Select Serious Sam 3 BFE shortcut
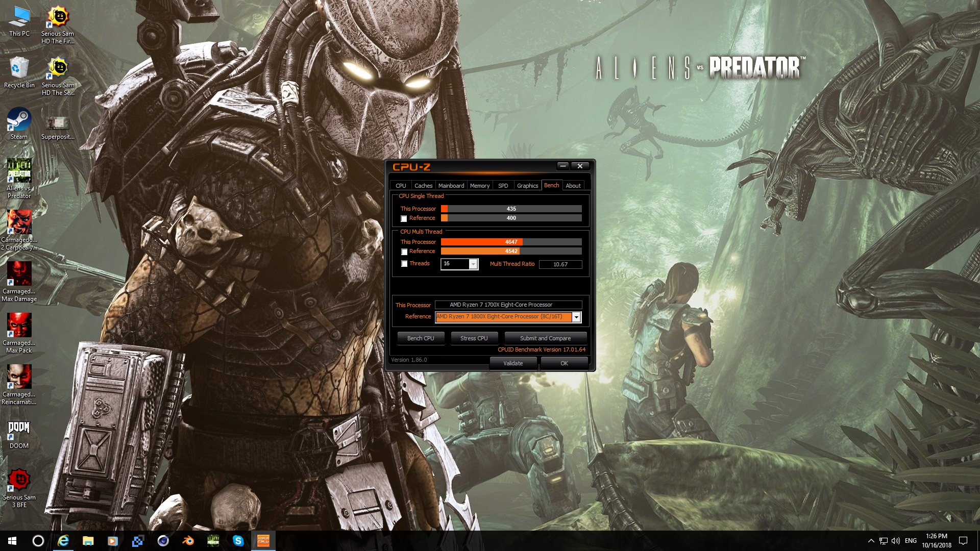The width and height of the screenshot is (980, 551). pyautogui.click(x=19, y=488)
